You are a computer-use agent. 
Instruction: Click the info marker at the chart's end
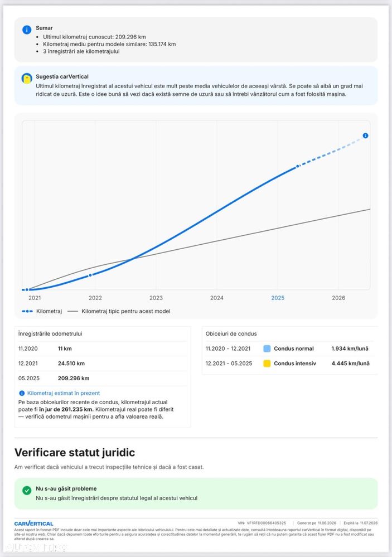[x=365, y=135]
